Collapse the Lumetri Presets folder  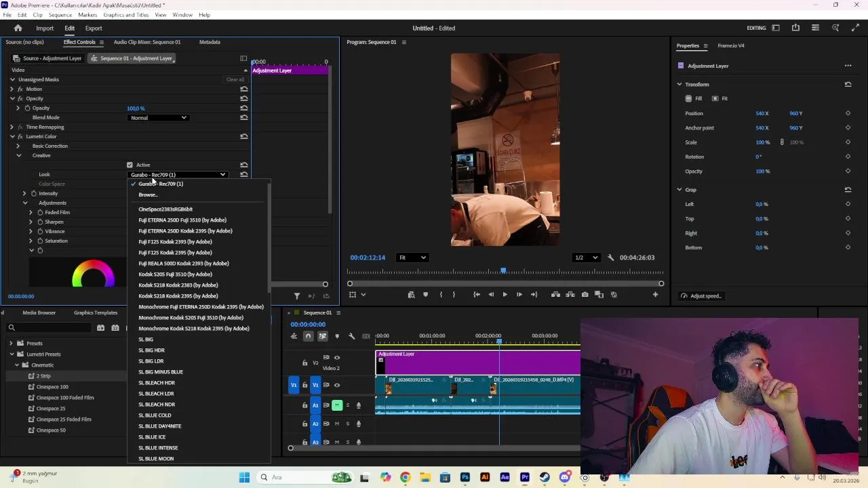11,354
